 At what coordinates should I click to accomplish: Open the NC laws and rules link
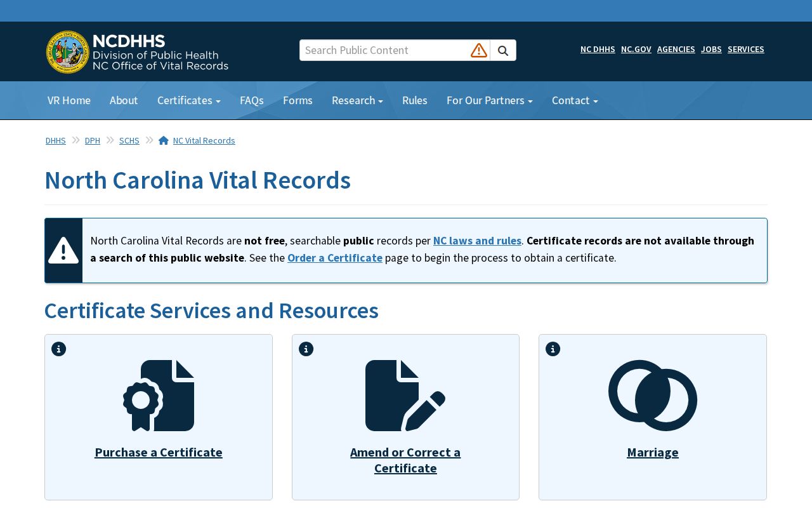(477, 241)
